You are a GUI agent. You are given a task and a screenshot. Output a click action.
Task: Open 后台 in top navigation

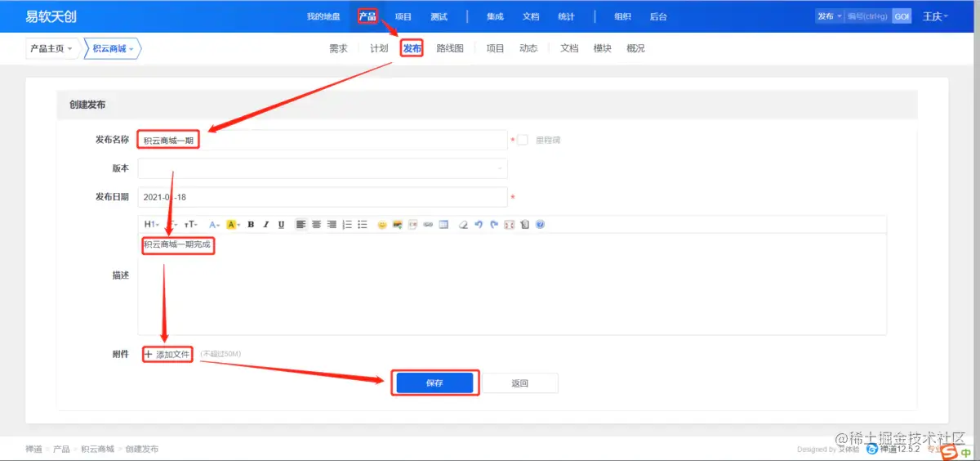tap(658, 16)
